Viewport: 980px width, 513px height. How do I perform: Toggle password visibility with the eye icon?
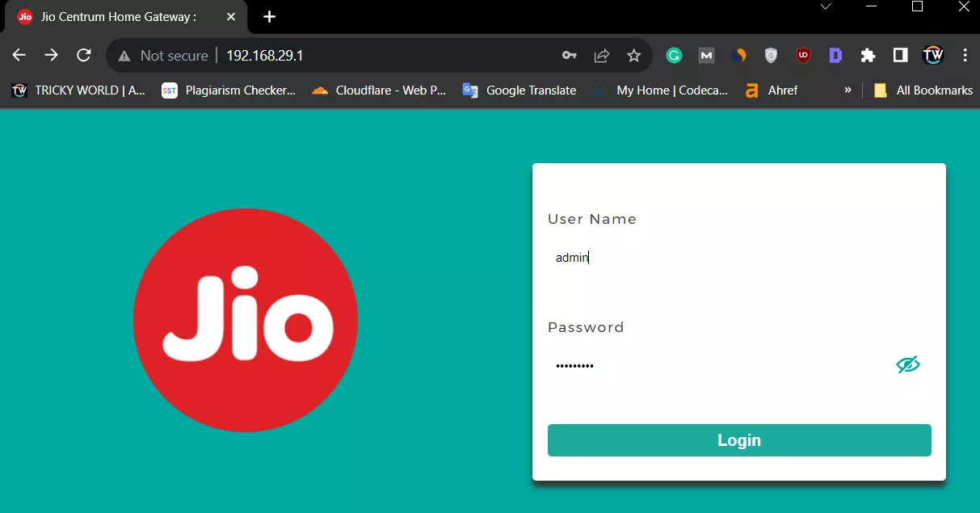906,364
